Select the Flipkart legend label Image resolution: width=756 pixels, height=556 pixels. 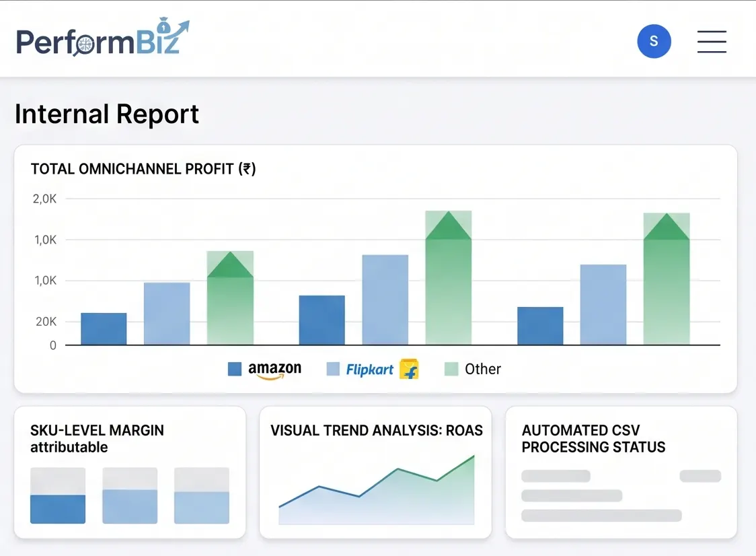369,370
